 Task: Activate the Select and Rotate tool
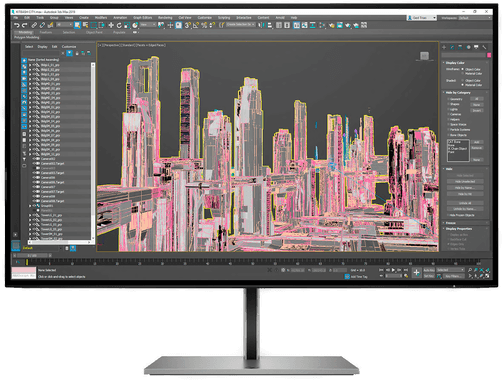(x=119, y=25)
